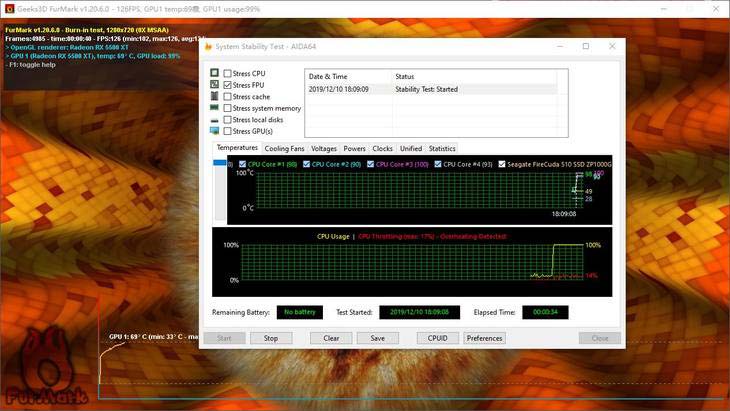The image size is (730, 411).
Task: Click the blue temperature graph scroll thumb
Action: (x=220, y=163)
